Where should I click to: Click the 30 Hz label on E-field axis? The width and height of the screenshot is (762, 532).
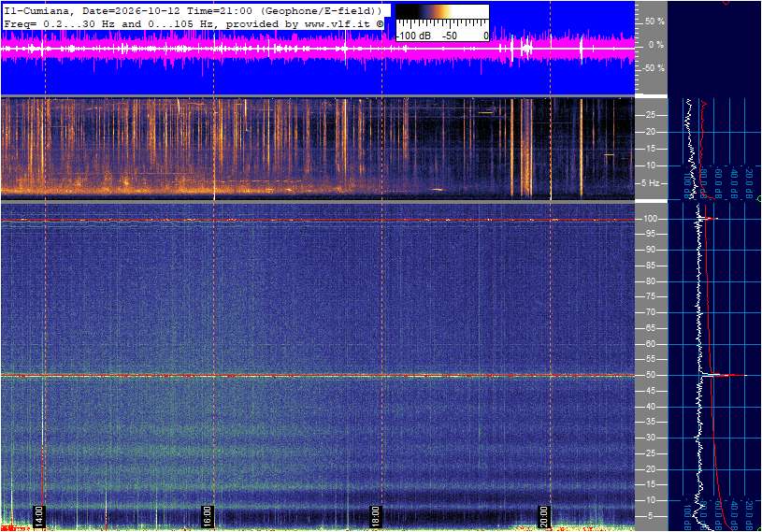pos(651,438)
